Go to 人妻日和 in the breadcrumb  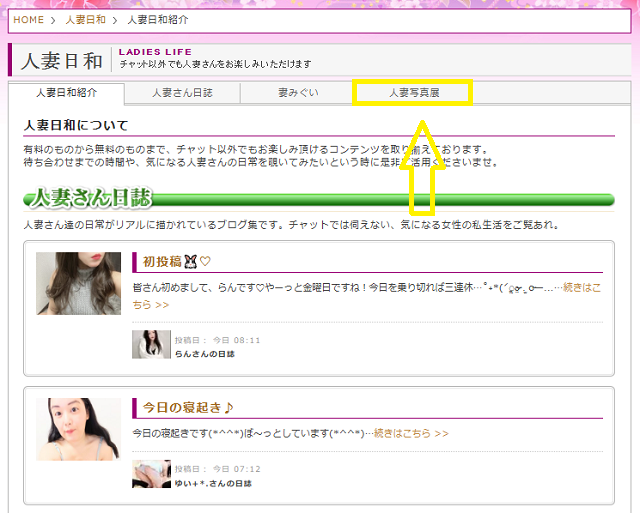click(86, 20)
